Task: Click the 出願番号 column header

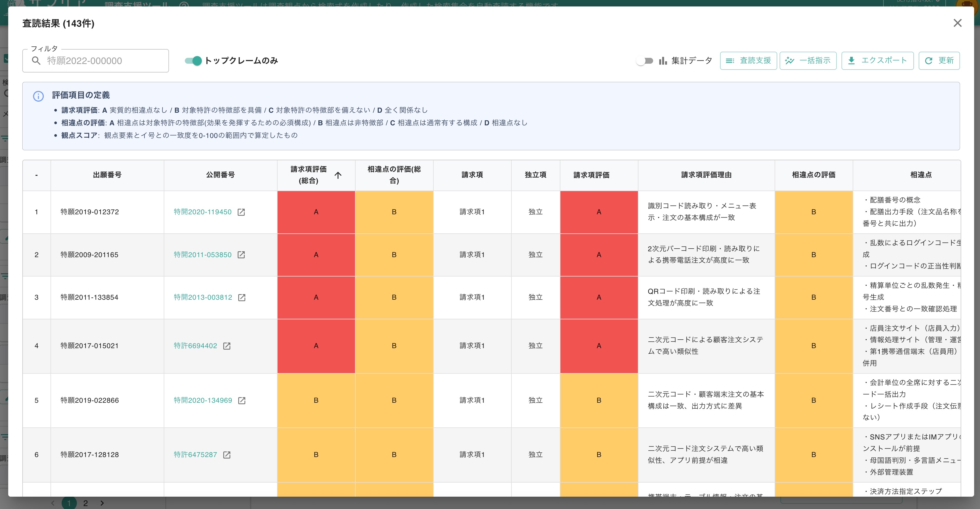Action: [x=107, y=175]
